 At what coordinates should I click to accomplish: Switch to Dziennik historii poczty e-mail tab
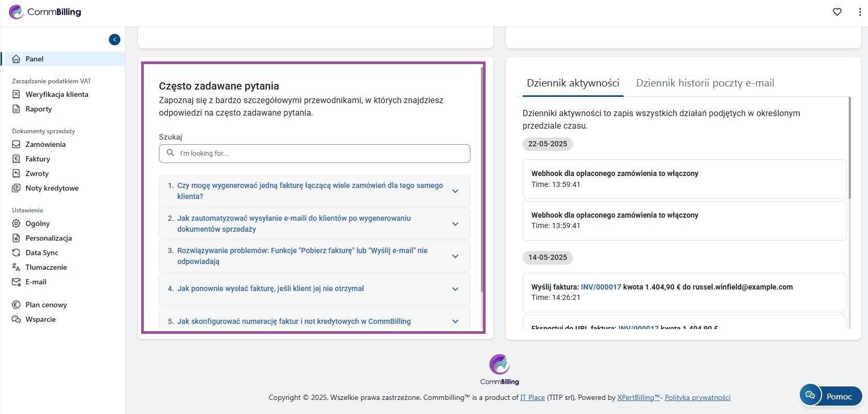[704, 83]
